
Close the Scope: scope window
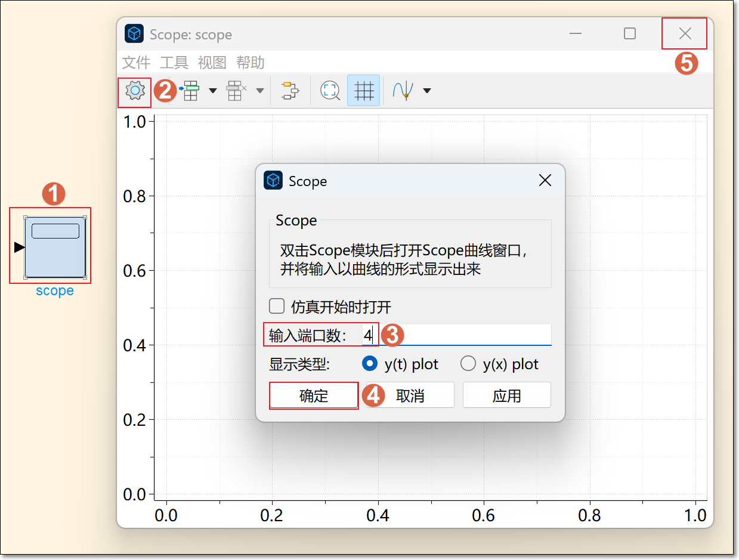685,34
